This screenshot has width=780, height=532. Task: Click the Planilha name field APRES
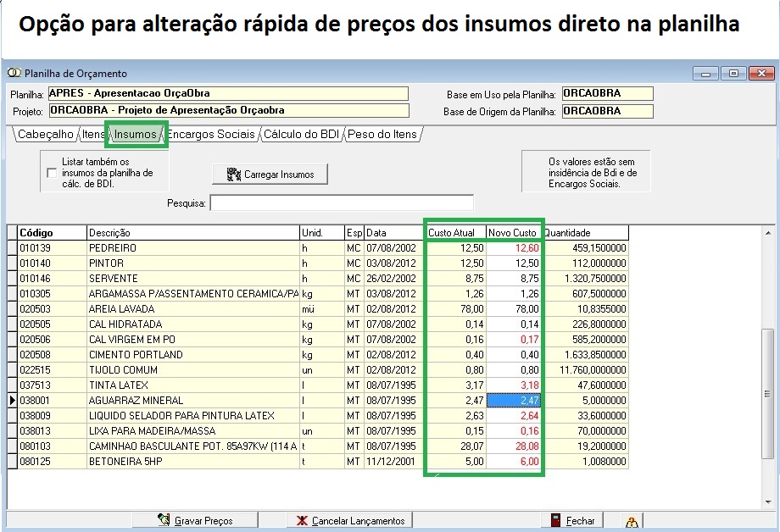(x=227, y=93)
